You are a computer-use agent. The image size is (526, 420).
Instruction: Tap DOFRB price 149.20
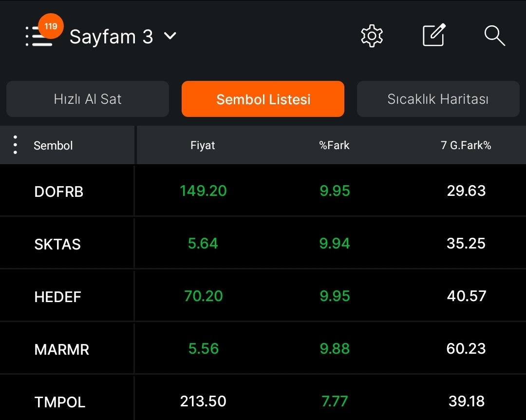pos(203,191)
